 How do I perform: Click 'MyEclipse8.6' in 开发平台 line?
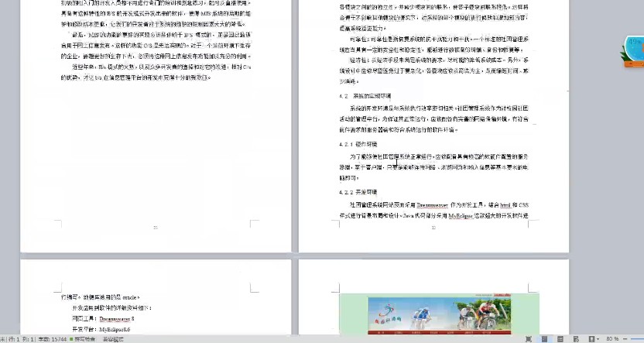(x=115, y=329)
